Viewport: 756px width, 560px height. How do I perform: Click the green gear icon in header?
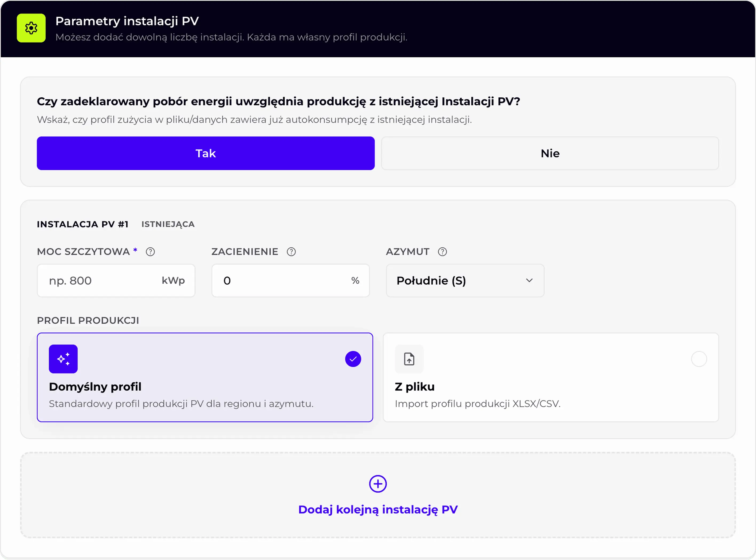(31, 28)
